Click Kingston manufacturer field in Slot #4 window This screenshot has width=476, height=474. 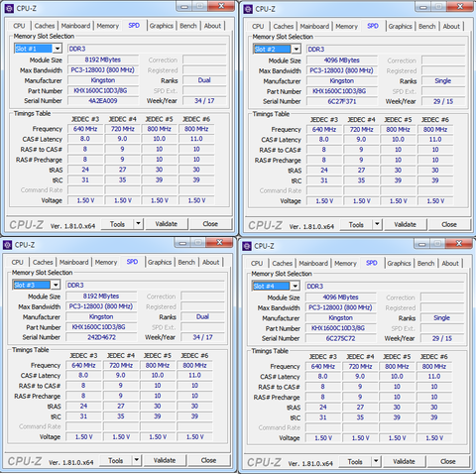pos(340,318)
